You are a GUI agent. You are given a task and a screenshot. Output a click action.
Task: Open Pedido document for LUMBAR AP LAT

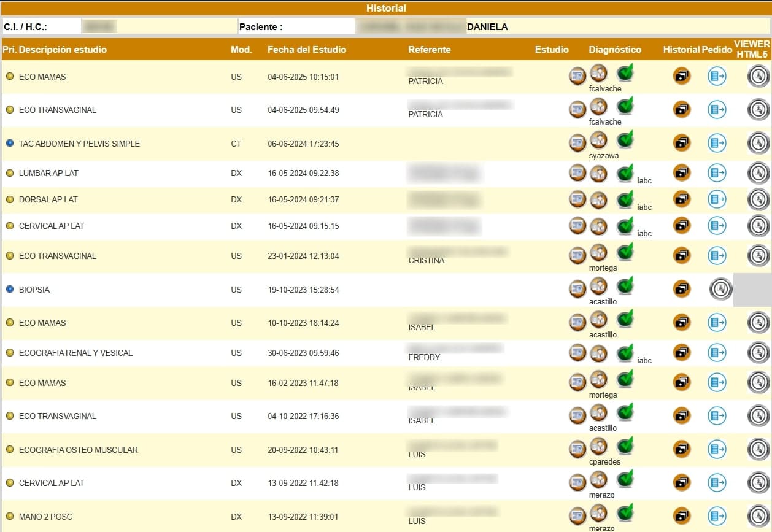pyautogui.click(x=717, y=173)
